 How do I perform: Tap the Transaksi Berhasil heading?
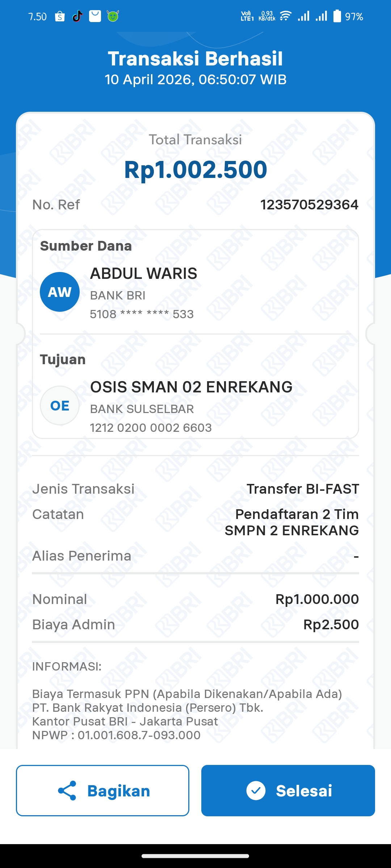195,59
